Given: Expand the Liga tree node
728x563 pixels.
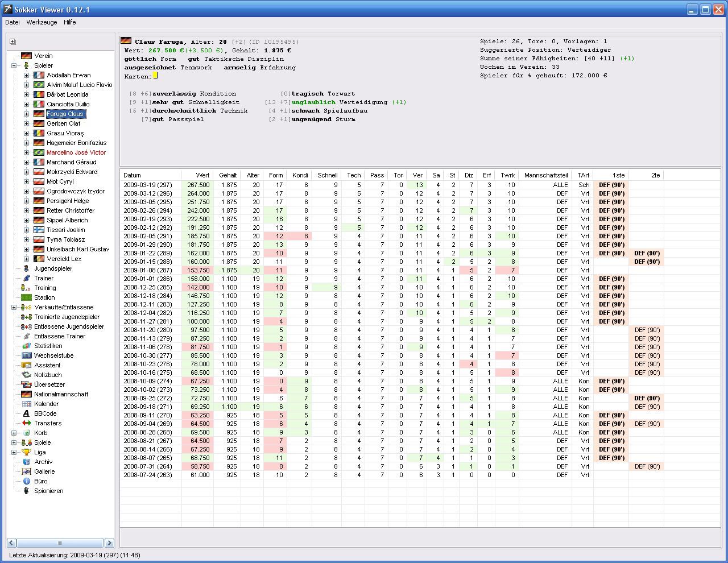Looking at the screenshot, I should click(14, 452).
